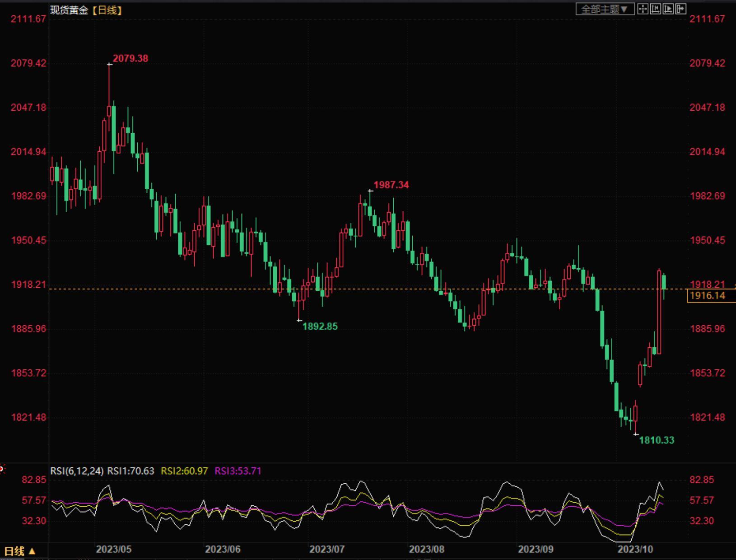This screenshot has width=736, height=560.
Task: Click the expand chart range icon
Action: 668,9
